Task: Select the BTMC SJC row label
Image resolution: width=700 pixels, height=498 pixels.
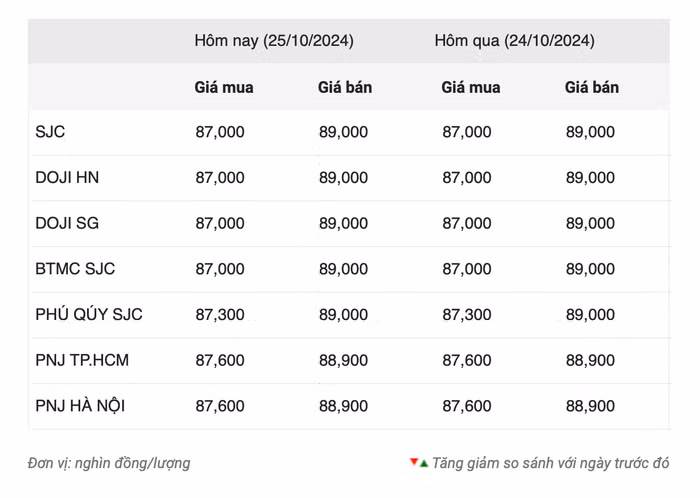Action: 75,269
